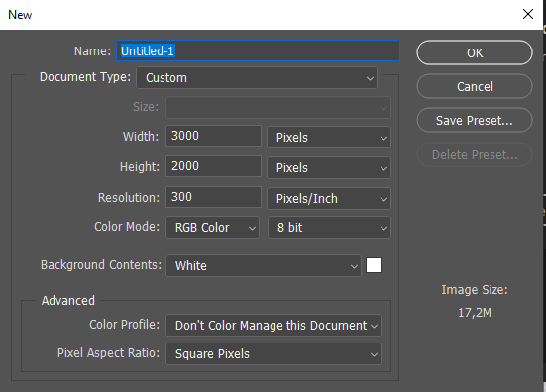Click the Height value field
The width and height of the screenshot is (546, 392).
213,166
